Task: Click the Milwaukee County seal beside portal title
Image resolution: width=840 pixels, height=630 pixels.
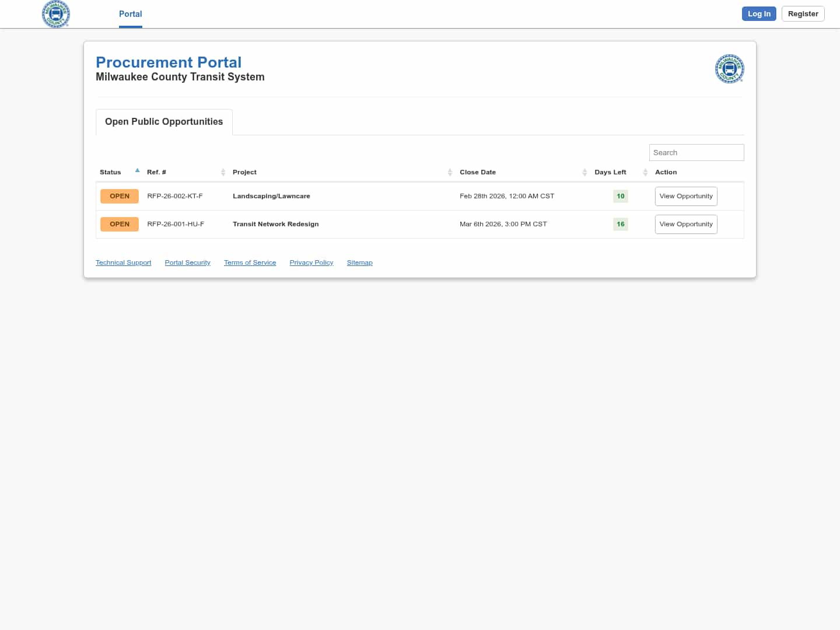Action: point(729,69)
